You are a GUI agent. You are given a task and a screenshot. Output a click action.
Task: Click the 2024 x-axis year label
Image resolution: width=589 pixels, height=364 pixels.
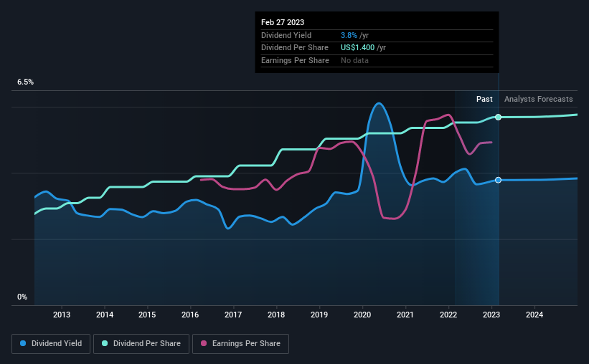click(534, 315)
